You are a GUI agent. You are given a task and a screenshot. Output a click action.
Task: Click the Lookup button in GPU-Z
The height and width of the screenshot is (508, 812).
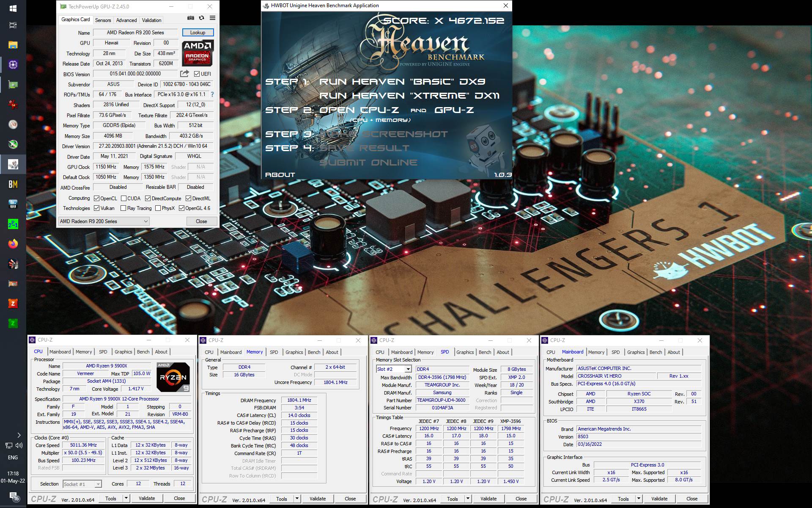(198, 33)
